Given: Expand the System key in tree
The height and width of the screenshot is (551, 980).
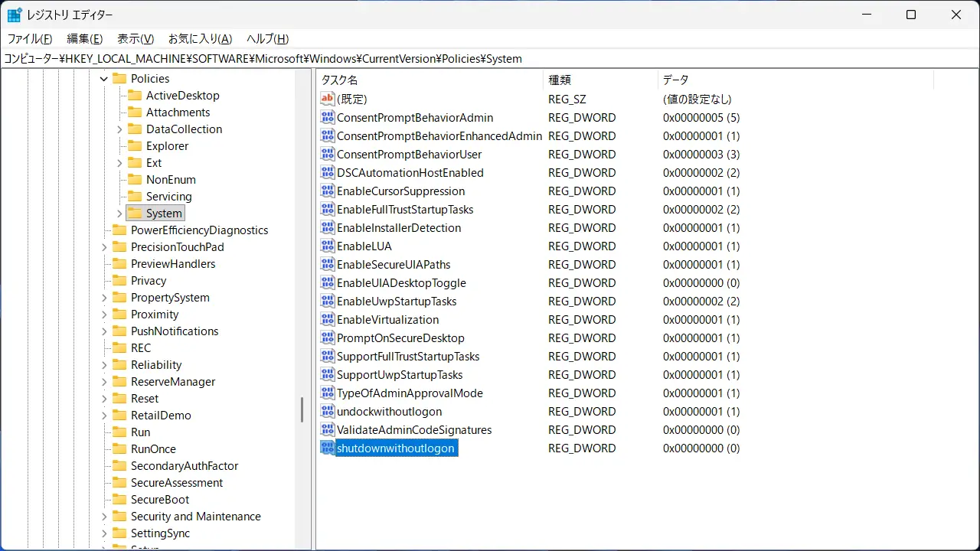Looking at the screenshot, I should click(x=119, y=213).
